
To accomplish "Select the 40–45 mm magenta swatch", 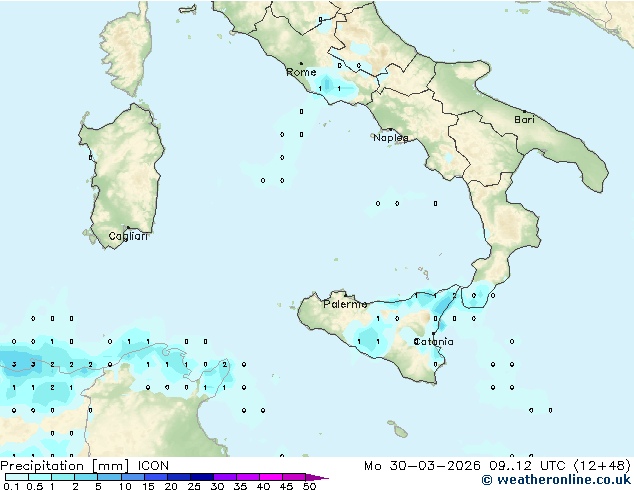I will click(271, 477).
